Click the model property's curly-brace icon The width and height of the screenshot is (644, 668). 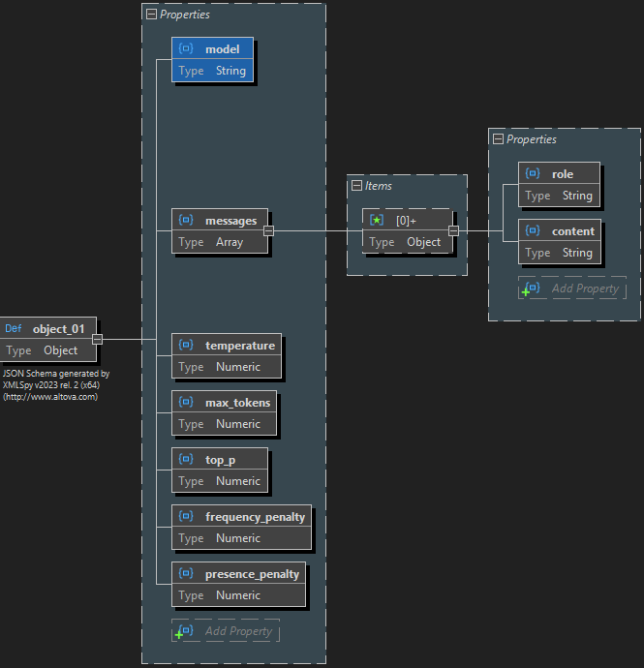186,49
